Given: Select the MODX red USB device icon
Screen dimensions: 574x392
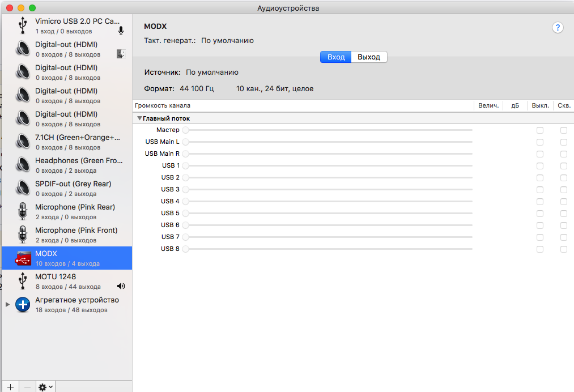Looking at the screenshot, I should [x=23, y=258].
